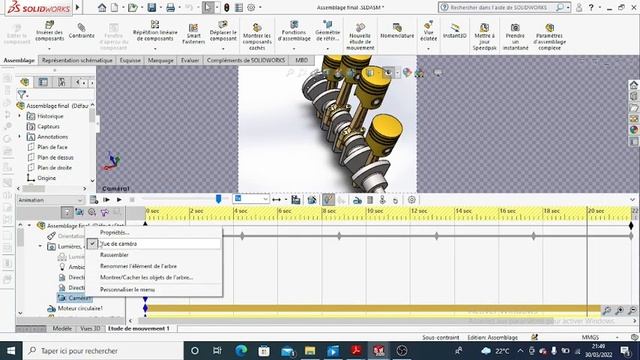Save the assembly with the floppy disk icon
This screenshot has width=640, height=360.
pyautogui.click(x=151, y=7)
